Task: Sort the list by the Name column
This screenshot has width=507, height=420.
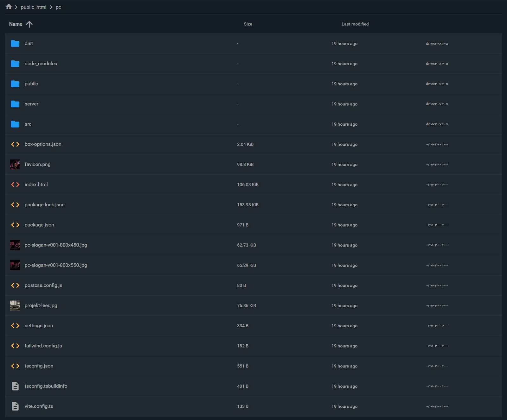Action: click(x=16, y=24)
